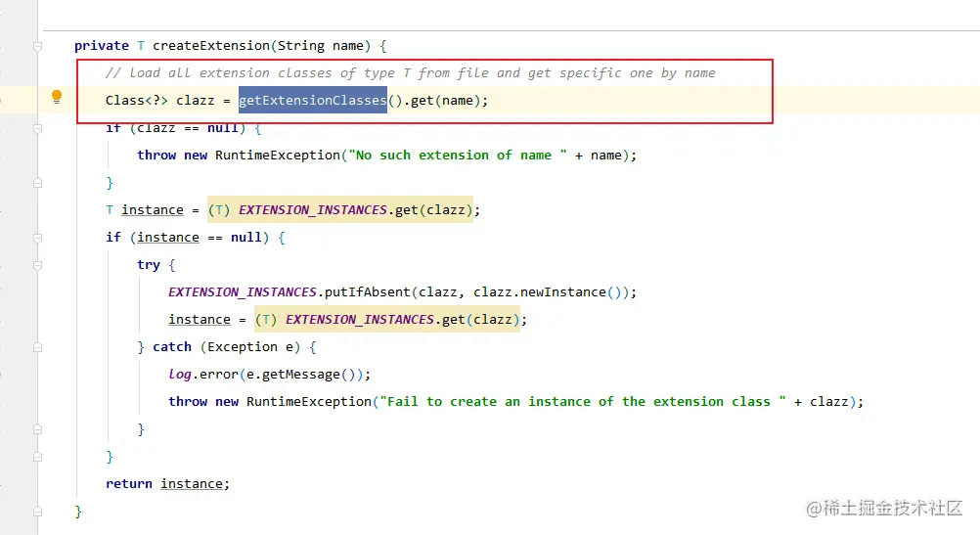Collapse the createExtension method fold marker
Screen dimensions: 980x535
(x=37, y=46)
